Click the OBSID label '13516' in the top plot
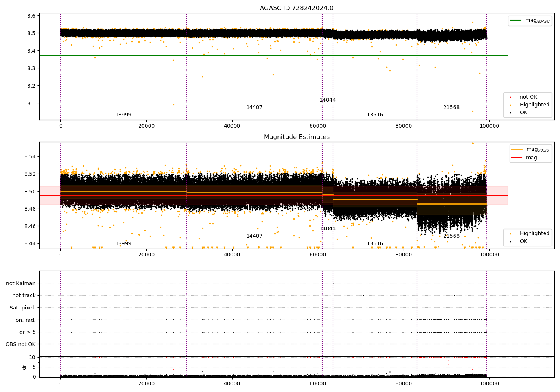The width and height of the screenshot is (560, 392). pos(375,115)
